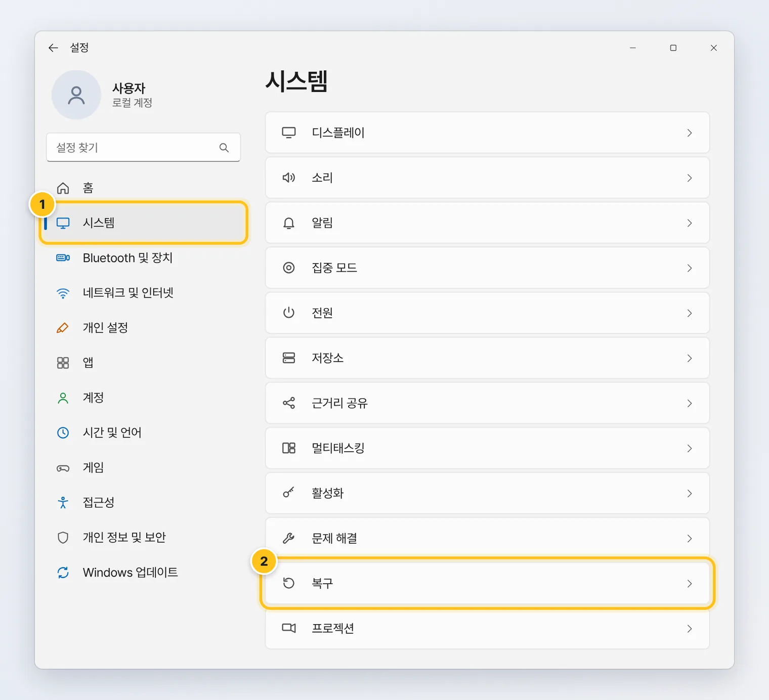The width and height of the screenshot is (769, 700).
Task: Open 집중 모드 via its chevron
Action: click(x=690, y=268)
